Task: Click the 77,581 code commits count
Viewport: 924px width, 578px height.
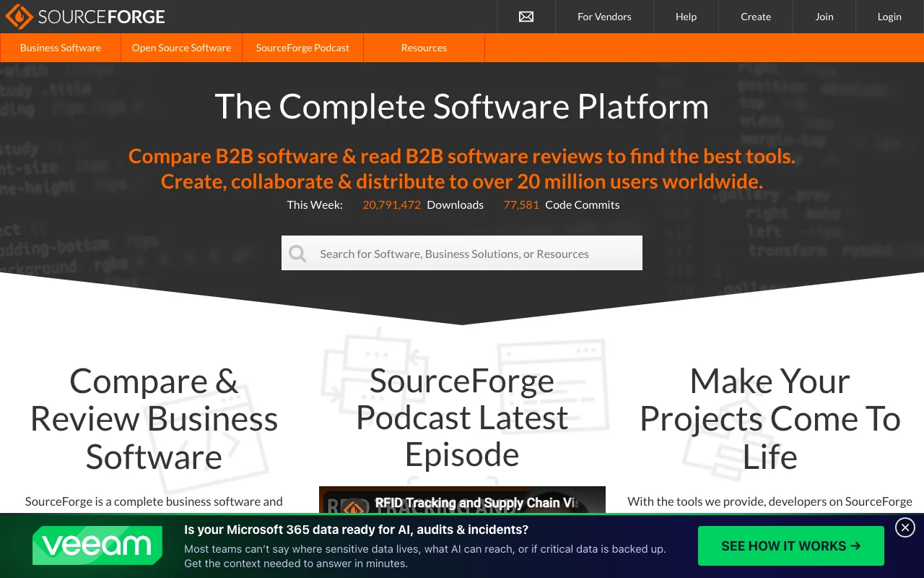Action: point(521,204)
